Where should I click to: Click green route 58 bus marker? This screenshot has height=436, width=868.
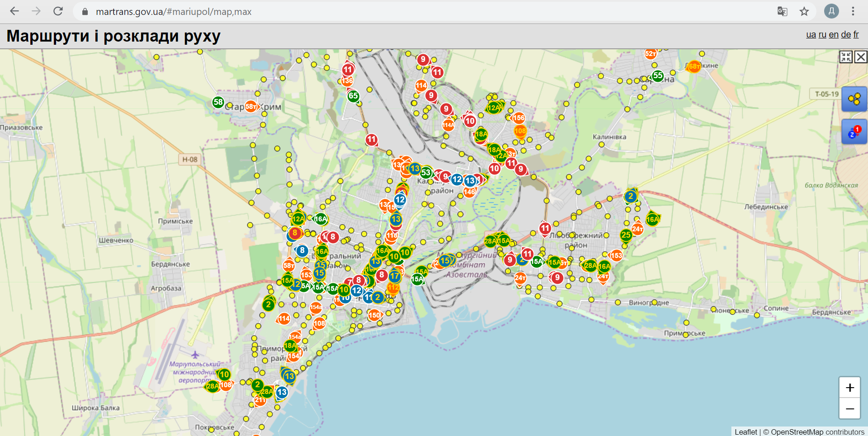pos(218,102)
